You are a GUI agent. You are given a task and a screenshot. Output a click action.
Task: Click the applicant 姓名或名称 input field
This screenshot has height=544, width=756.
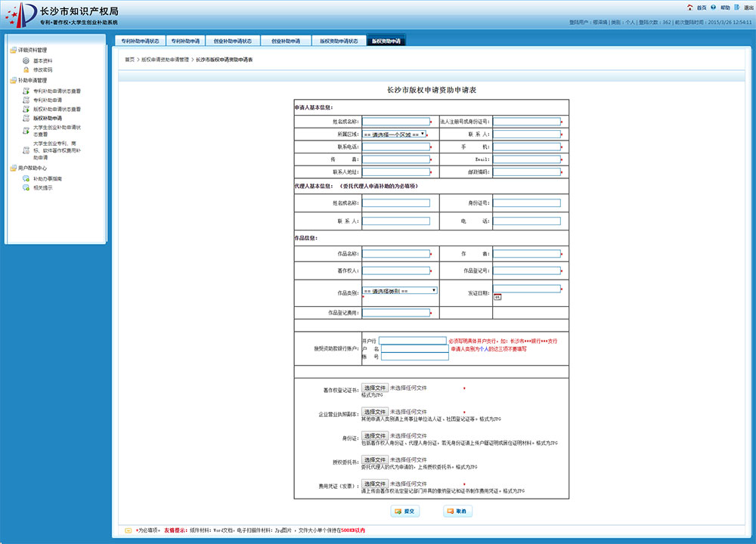pos(395,121)
